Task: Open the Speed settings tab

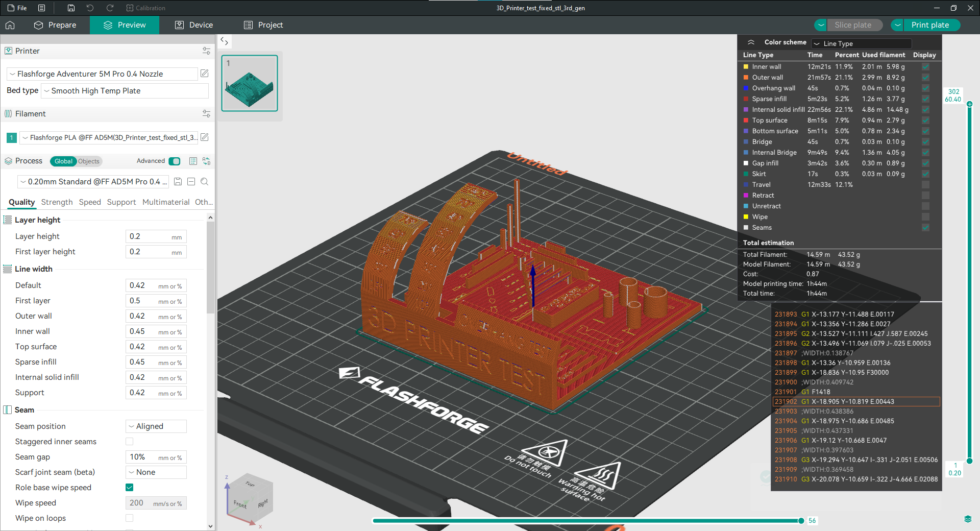Action: 90,202
